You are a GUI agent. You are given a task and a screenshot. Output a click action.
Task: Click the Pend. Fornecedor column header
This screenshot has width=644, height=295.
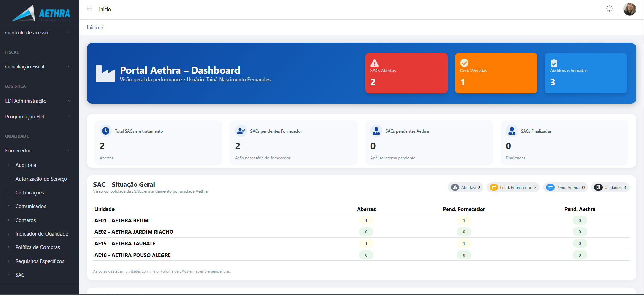click(464, 209)
